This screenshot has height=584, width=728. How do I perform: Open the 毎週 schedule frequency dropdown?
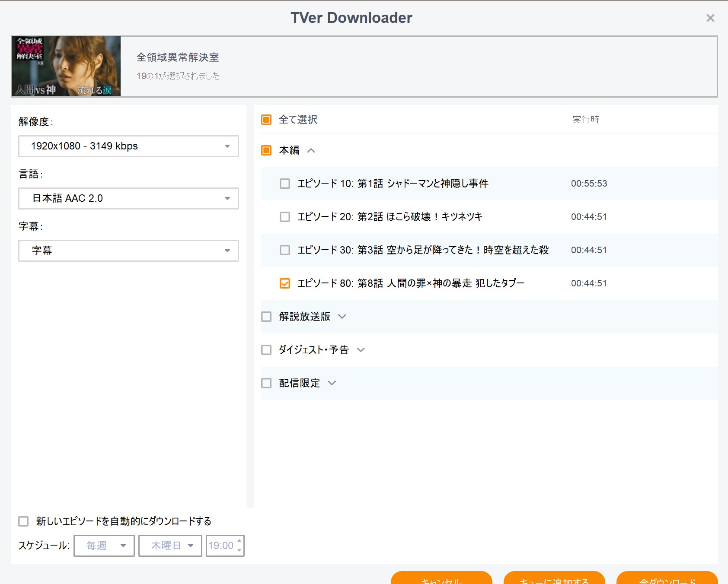coord(104,546)
